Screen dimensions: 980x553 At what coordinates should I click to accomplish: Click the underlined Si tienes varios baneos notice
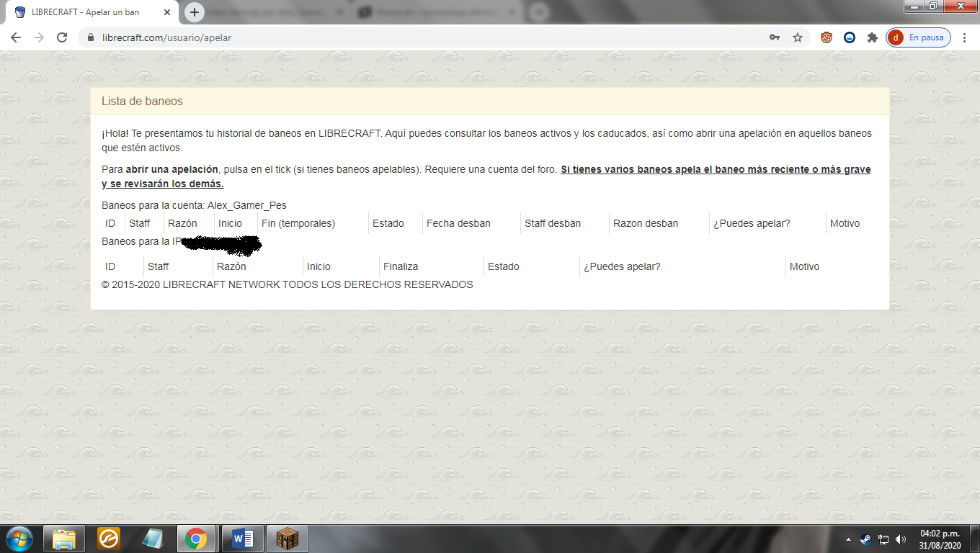[x=486, y=176]
